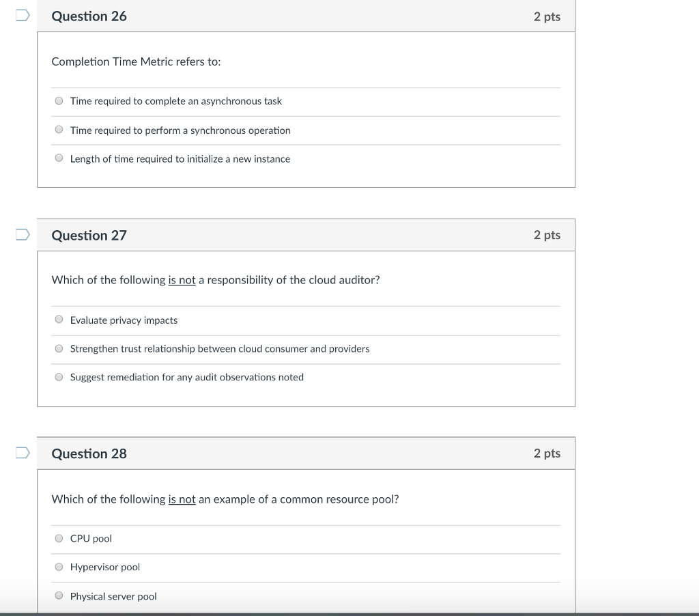Select the "Evaluate privacy impacts" radio button

(x=59, y=320)
